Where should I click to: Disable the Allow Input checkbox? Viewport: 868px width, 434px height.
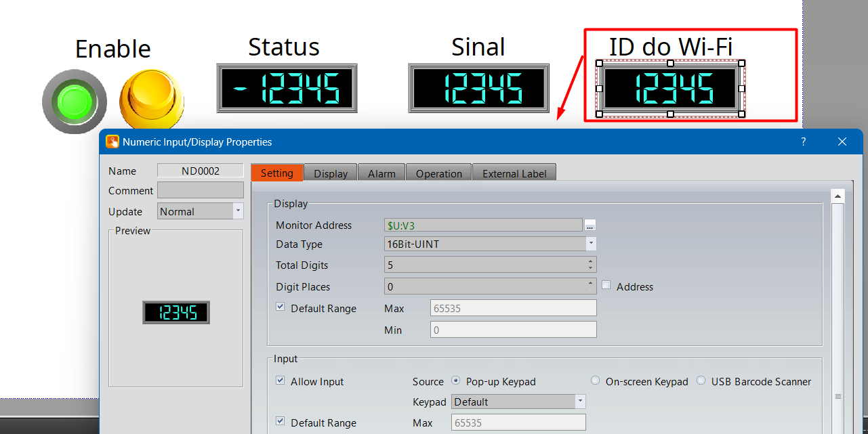pos(281,381)
